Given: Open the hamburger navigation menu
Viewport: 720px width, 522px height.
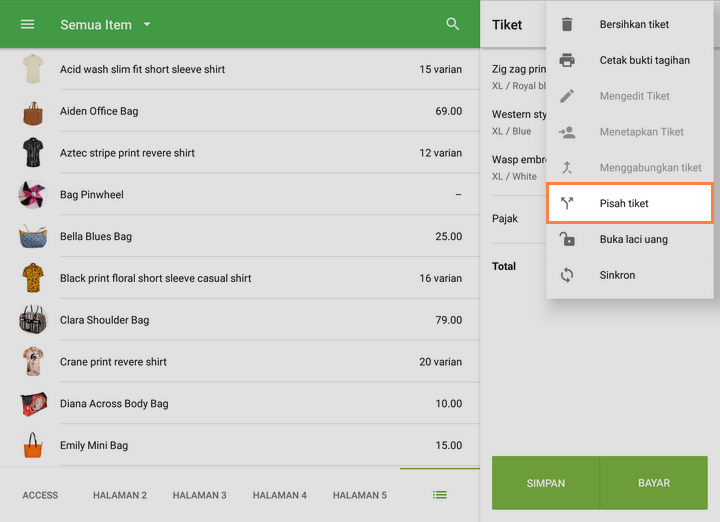Looking at the screenshot, I should pos(28,24).
